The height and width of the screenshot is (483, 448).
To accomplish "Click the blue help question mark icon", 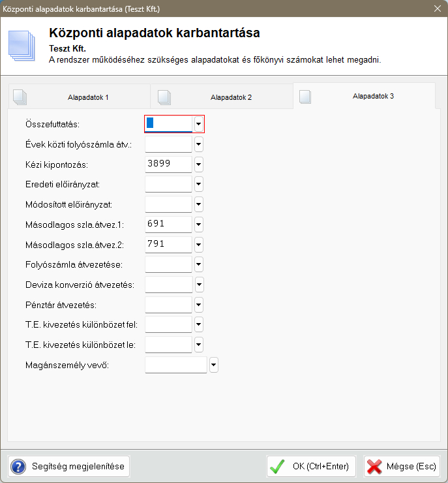I will click(18, 467).
